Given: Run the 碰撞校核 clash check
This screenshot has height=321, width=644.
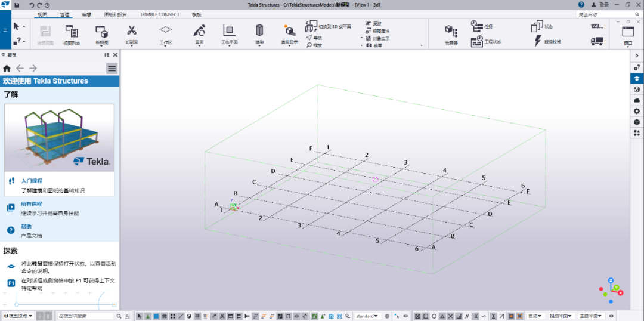Looking at the screenshot, I should [547, 41].
